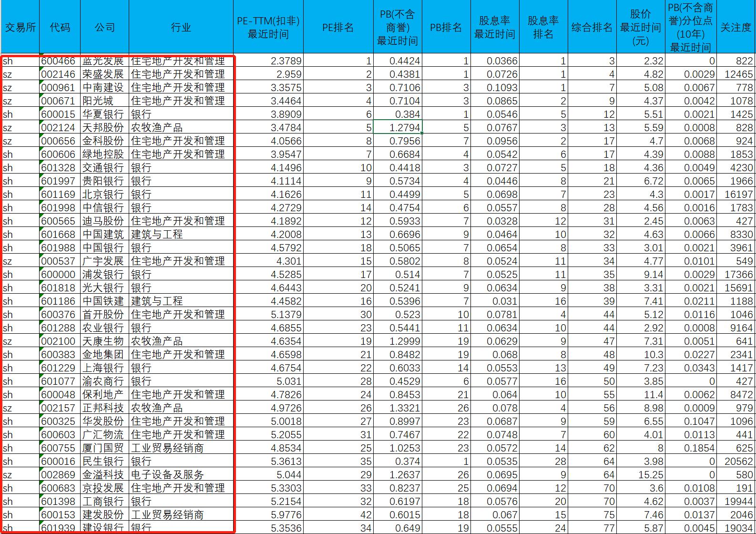The width and height of the screenshot is (756, 534).
Task: Select company cell 蓝光发展
Action: point(105,61)
